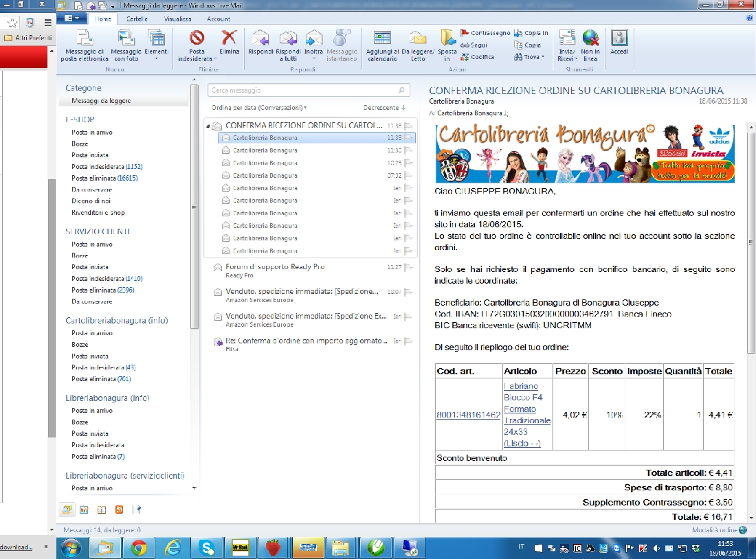
Task: Select the Cartolibreriabonagura (info) account
Action: point(117,321)
